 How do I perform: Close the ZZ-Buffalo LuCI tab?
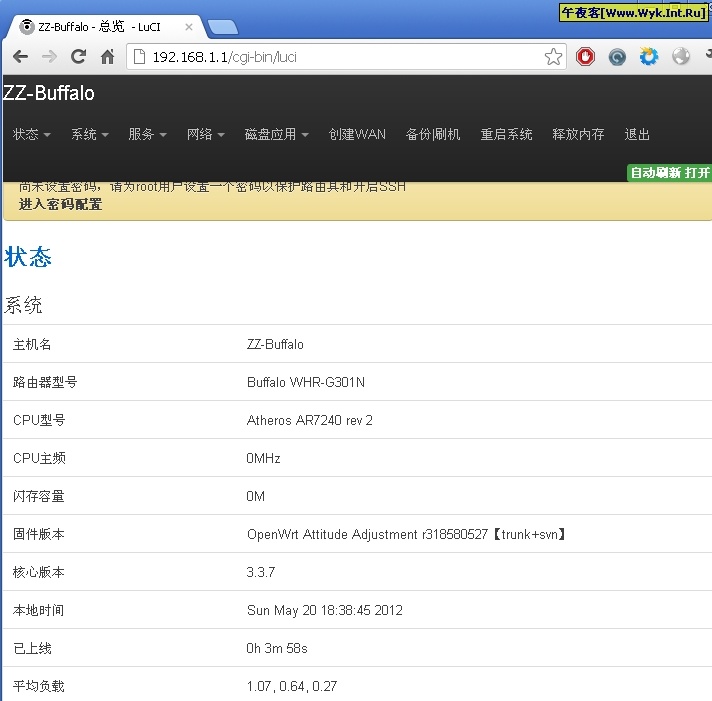(189, 27)
